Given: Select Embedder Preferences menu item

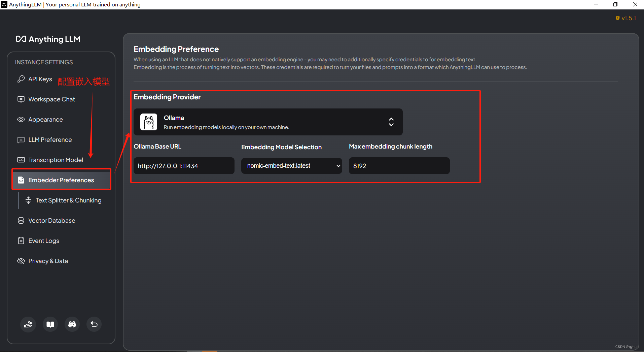Looking at the screenshot, I should [62, 180].
